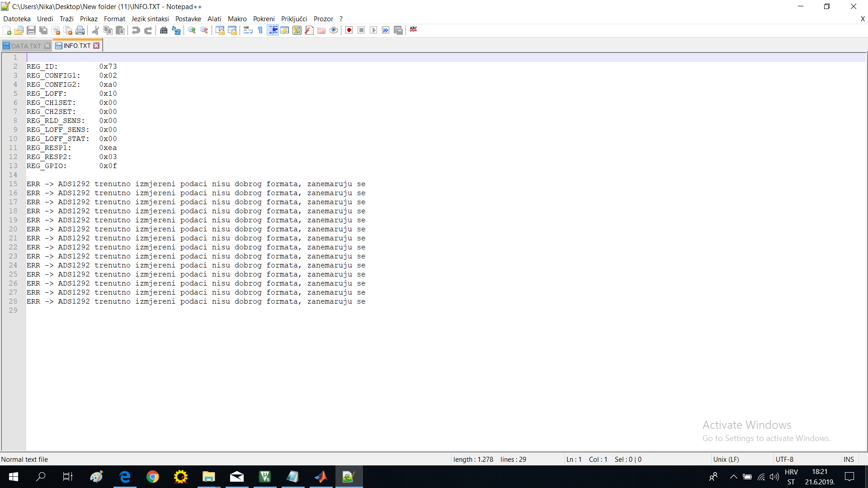Image resolution: width=868 pixels, height=488 pixels.
Task: Toggle show all characters pilcrow icon
Action: [260, 30]
